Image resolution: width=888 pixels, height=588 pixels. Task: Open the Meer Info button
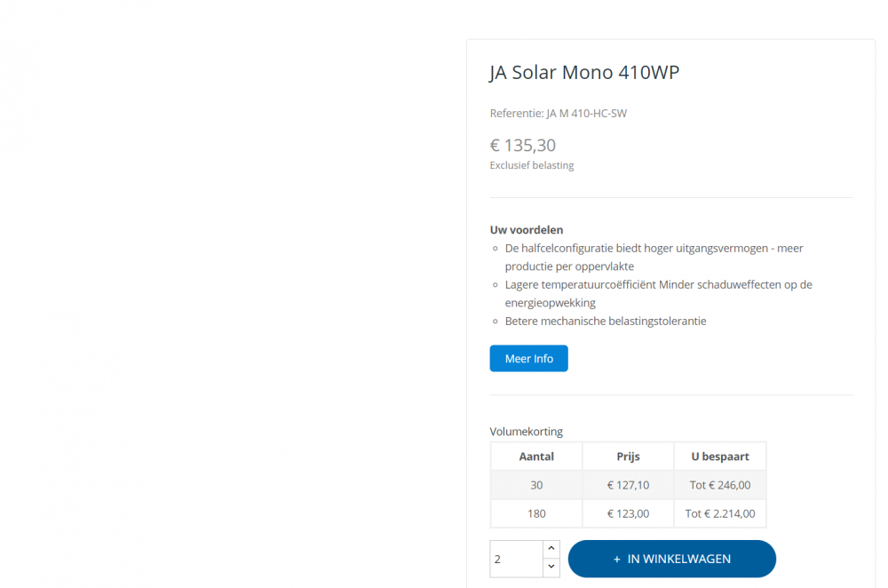coord(528,359)
